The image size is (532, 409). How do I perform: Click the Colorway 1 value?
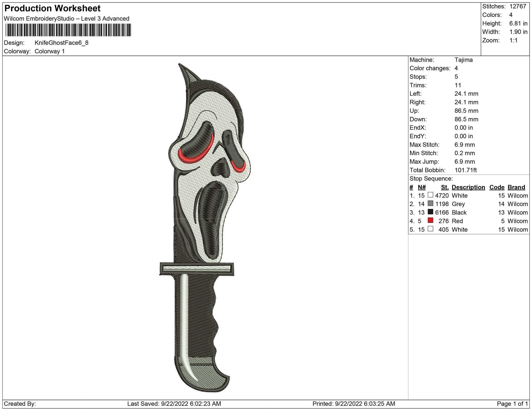49,51
